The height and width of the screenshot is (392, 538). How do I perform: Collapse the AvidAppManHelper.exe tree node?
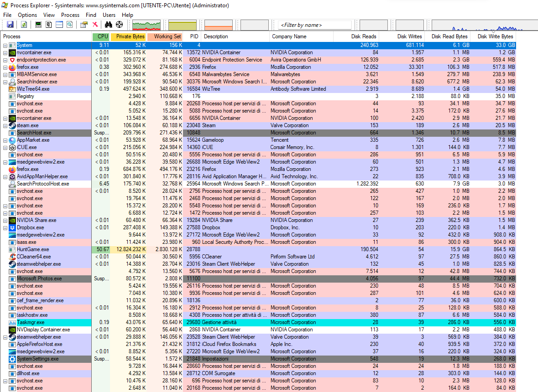click(x=5, y=177)
